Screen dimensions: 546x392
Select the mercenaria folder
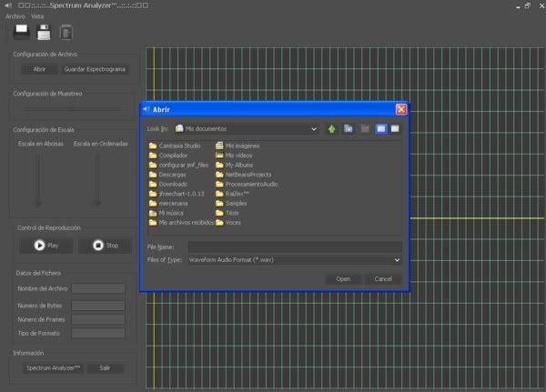pyautogui.click(x=168, y=204)
